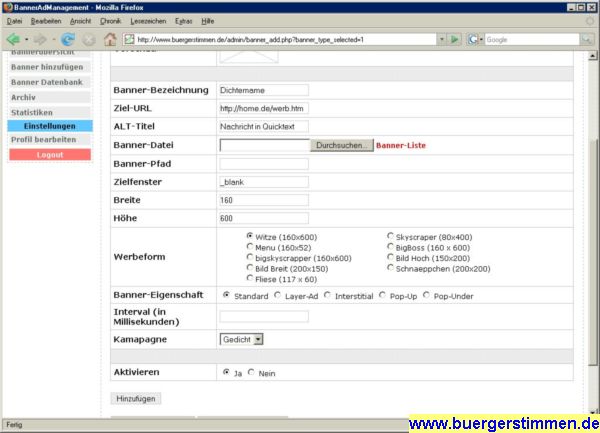The width and height of the screenshot is (600, 433).
Task: Click the browser Back arrow icon
Action: point(13,39)
